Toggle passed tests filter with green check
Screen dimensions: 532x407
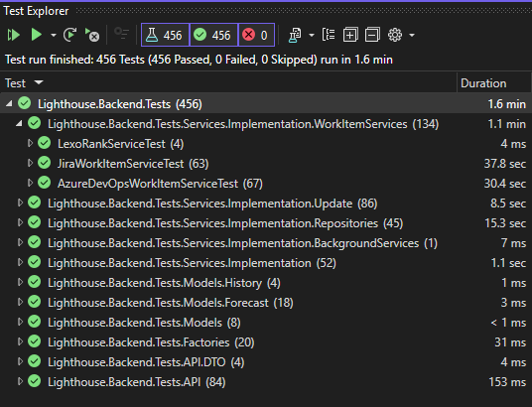pyautogui.click(x=213, y=35)
